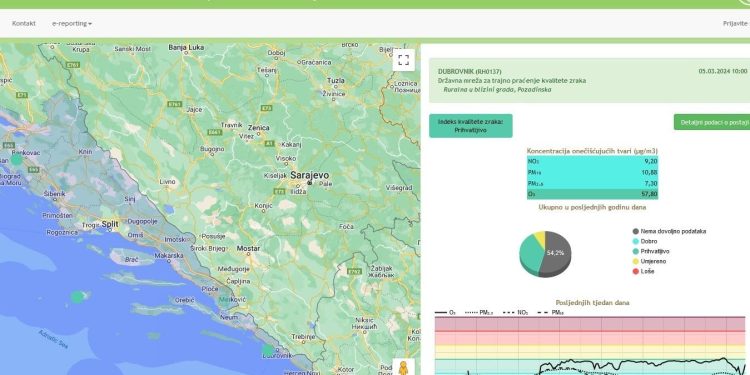Toggle the 'Nema dovoljno podataka' legend entry

[x=669, y=231]
